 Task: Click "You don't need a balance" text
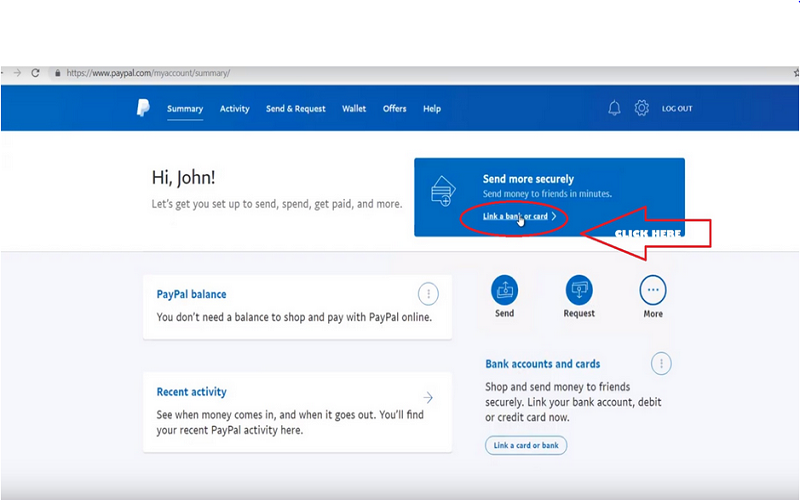tap(294, 317)
